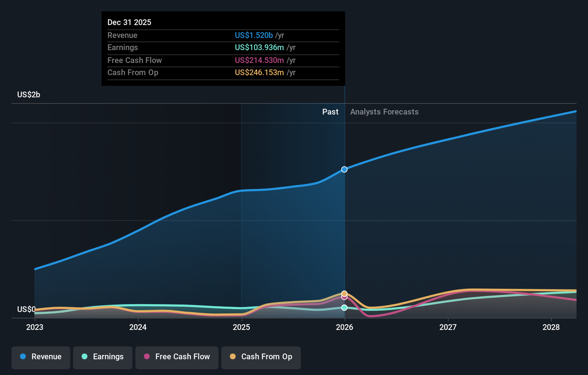Select the 2026 label on the timeline axis
Image resolution: width=588 pixels, height=375 pixels.
point(344,327)
